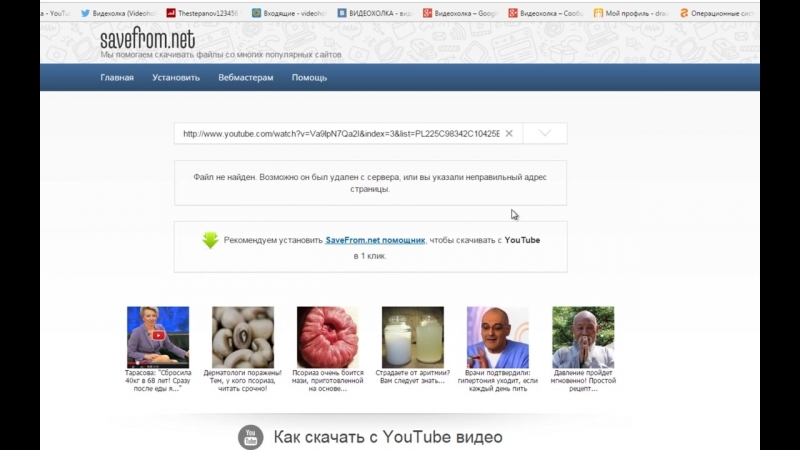Open the Входящие mail tab
The height and width of the screenshot is (450, 800).
[289, 13]
